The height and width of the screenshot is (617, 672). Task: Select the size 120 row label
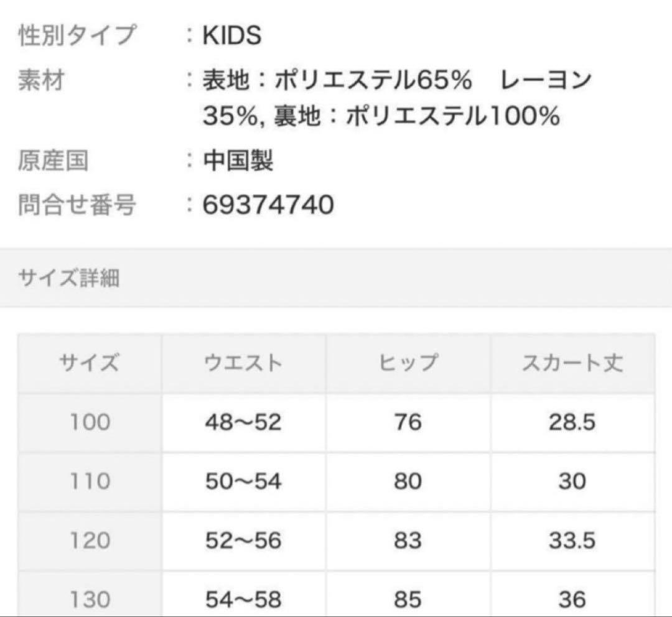click(x=90, y=540)
